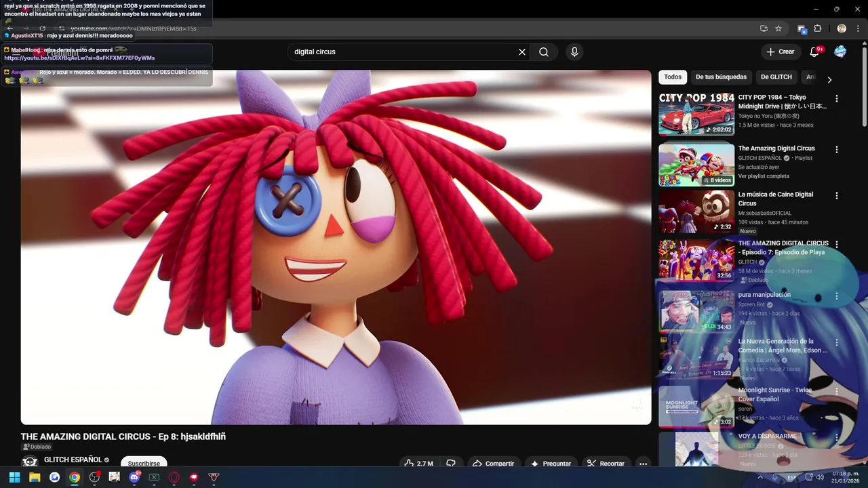Click the GLITCH ESPAÑOL channel avatar
The width and height of the screenshot is (868, 488).
30,462
